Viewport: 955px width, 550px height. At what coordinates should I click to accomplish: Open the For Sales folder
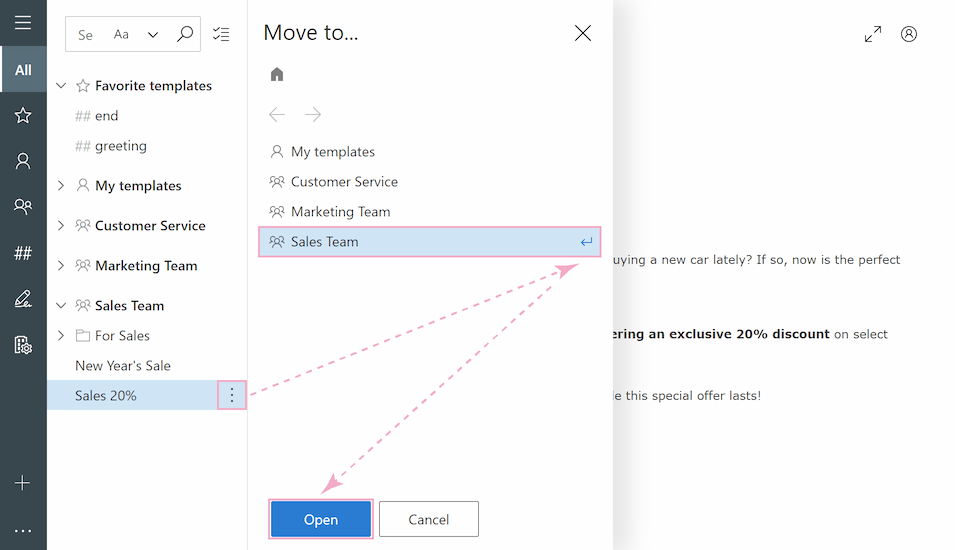[x=122, y=335]
